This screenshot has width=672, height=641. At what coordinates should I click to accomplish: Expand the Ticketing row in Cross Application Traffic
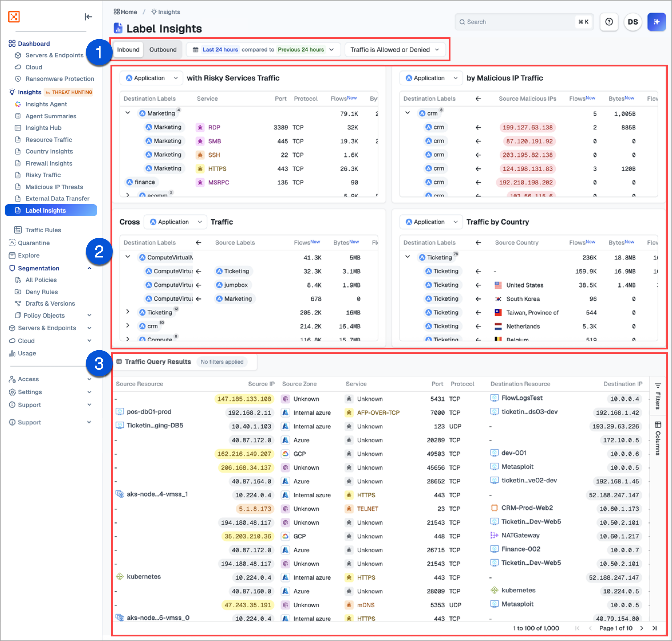tap(128, 312)
